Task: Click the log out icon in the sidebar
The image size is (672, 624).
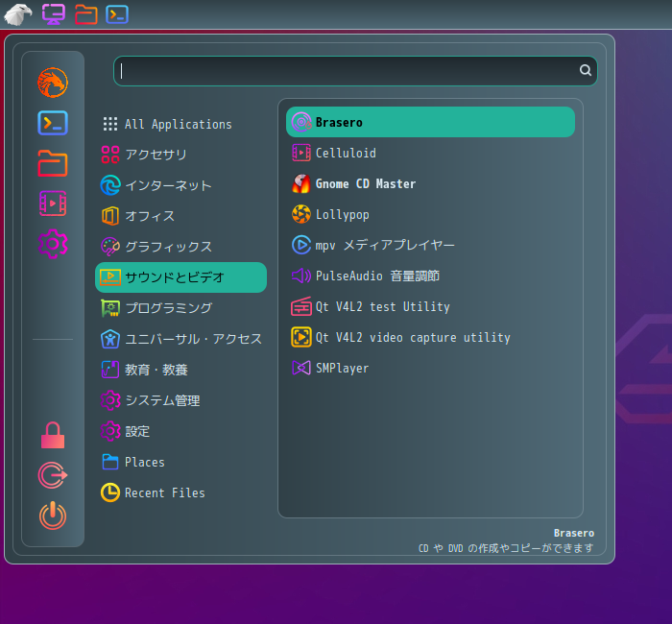Action: pos(53,475)
